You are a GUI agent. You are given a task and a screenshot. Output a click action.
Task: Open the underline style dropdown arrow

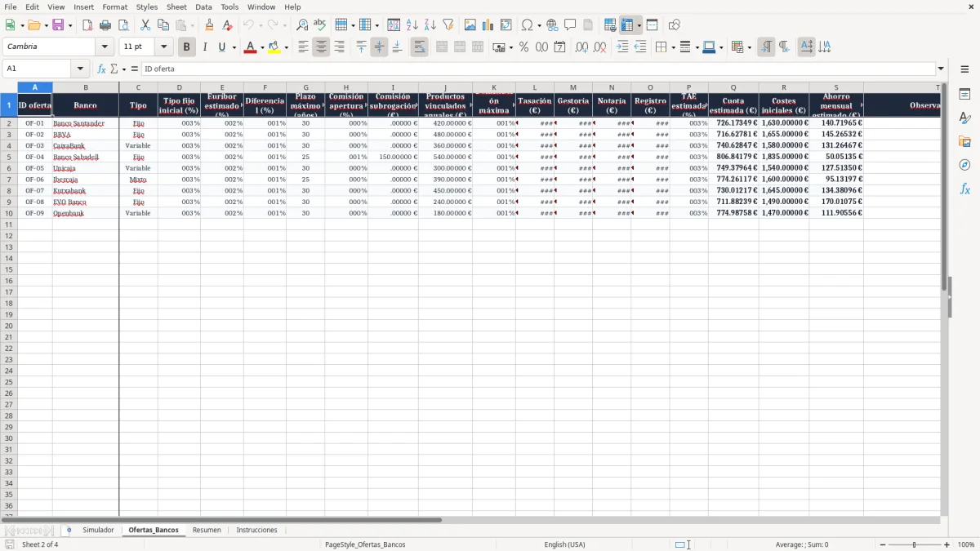pos(234,47)
